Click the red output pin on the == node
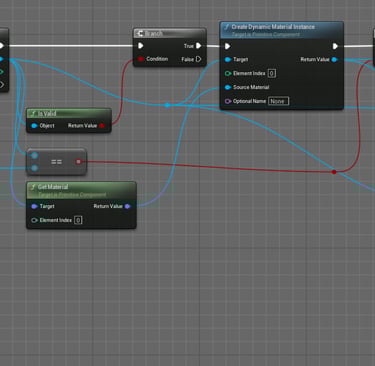Image resolution: width=375 pixels, height=366 pixels. click(78, 162)
